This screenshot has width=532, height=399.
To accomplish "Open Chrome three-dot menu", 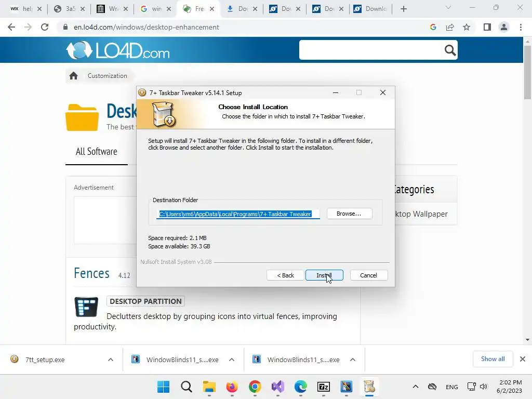I will (521, 27).
